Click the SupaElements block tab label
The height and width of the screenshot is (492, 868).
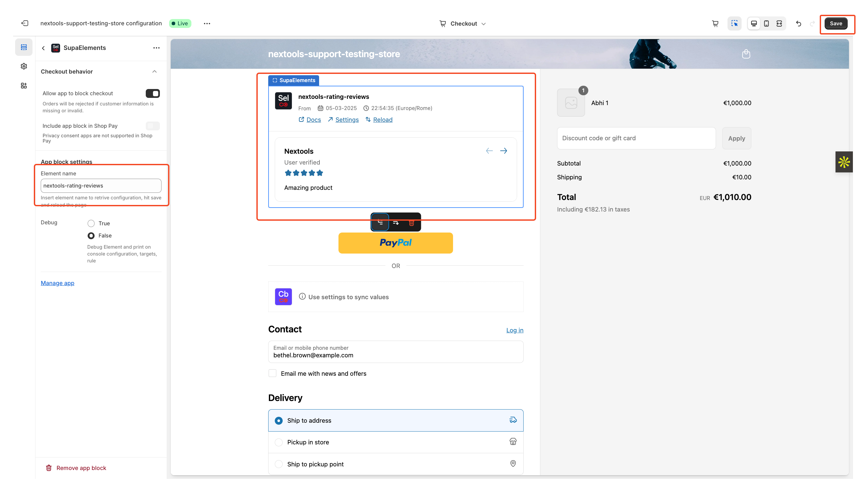pos(293,80)
